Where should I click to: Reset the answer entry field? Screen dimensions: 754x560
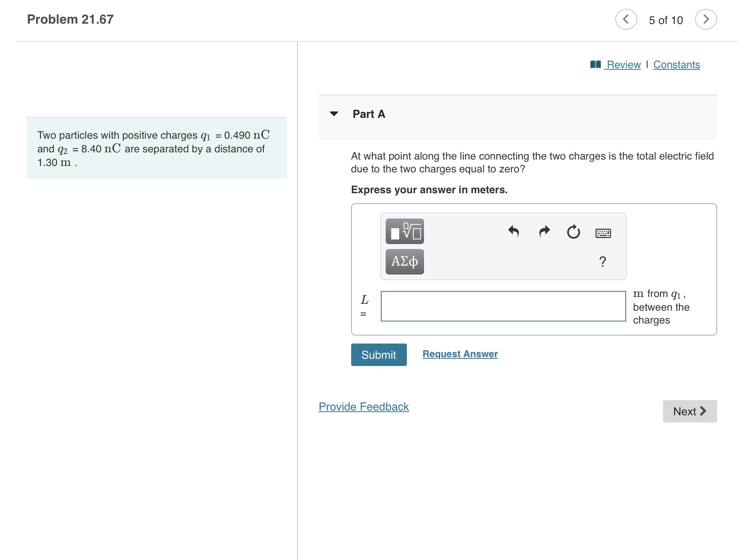[x=573, y=232]
